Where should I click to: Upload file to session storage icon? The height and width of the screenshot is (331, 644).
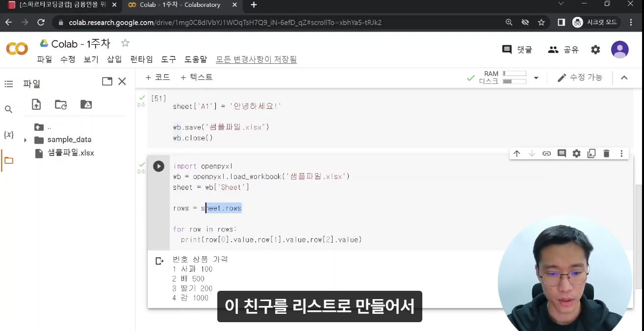[x=36, y=104]
